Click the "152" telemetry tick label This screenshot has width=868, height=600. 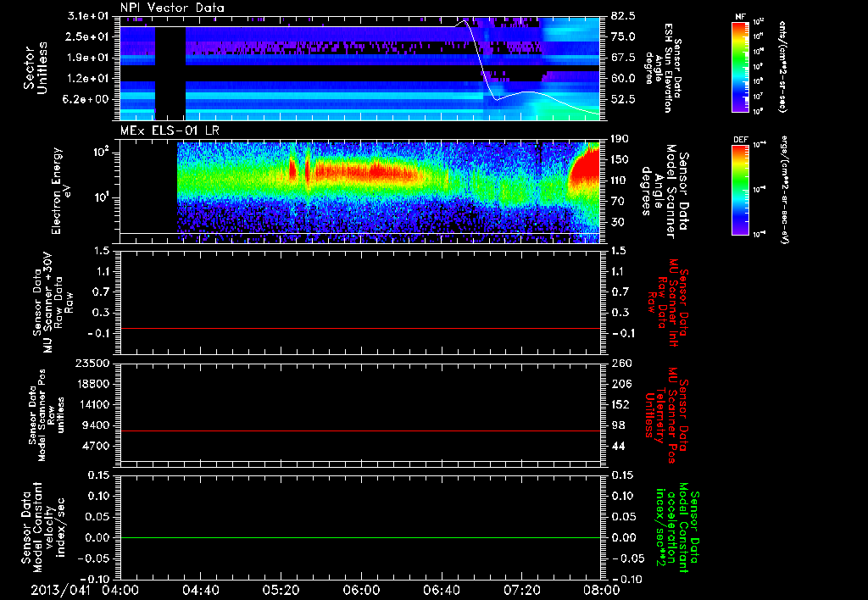(621, 405)
